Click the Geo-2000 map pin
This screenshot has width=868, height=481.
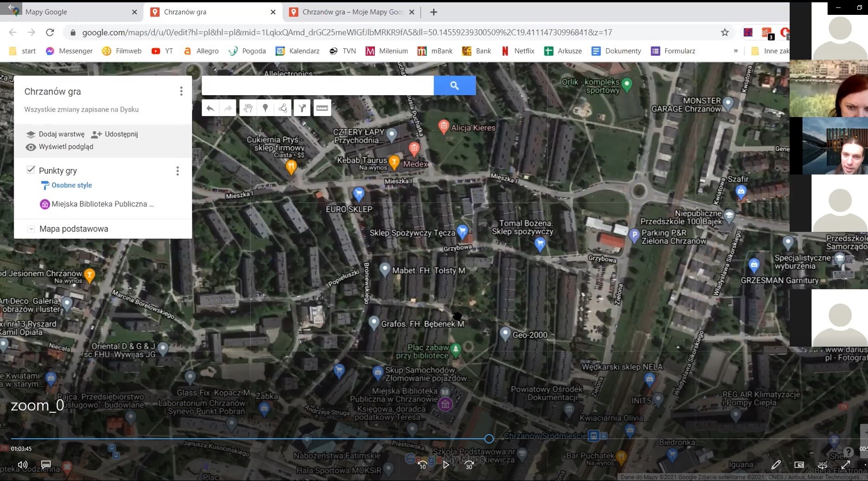(505, 333)
